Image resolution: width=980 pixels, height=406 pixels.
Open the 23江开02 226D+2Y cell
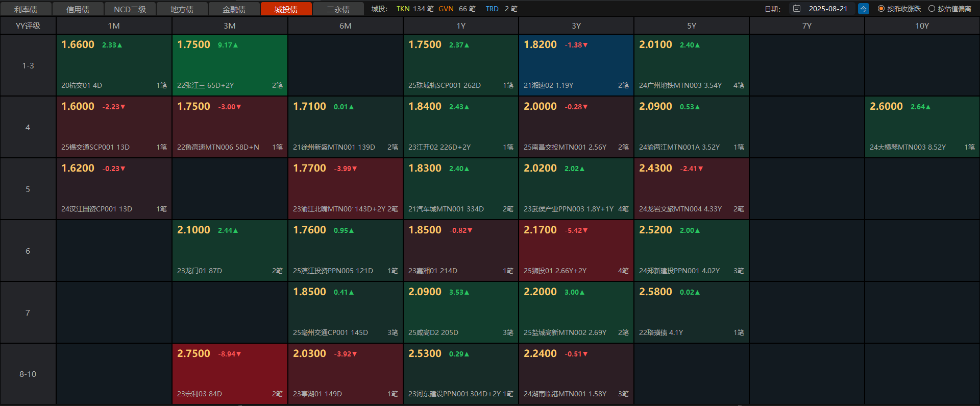coord(461,127)
